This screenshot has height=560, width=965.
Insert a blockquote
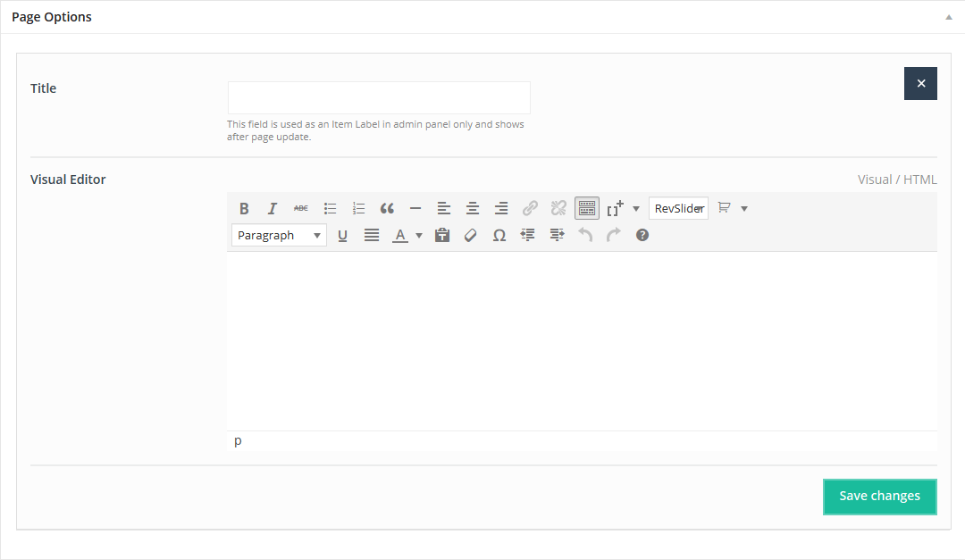[x=387, y=208]
